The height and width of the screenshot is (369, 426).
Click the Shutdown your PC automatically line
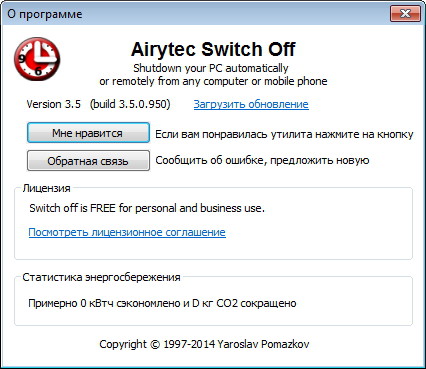[x=211, y=68]
